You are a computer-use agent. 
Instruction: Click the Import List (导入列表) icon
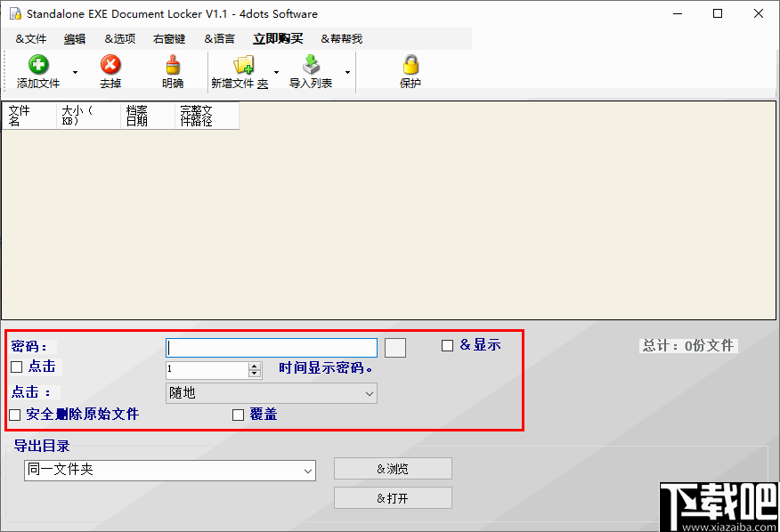(x=311, y=64)
